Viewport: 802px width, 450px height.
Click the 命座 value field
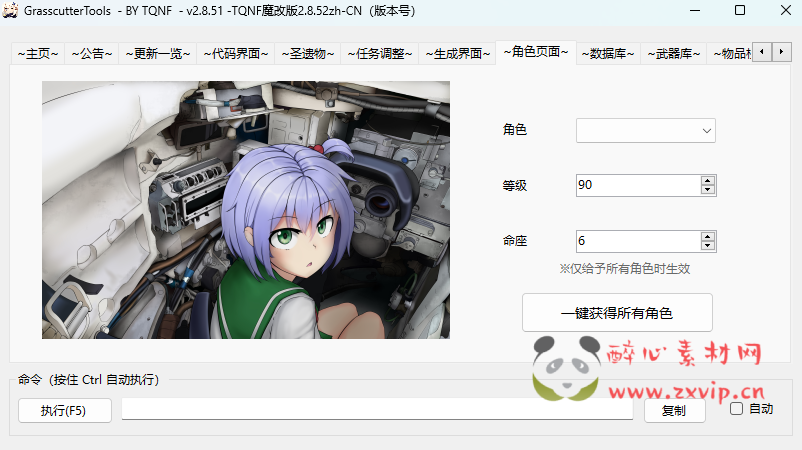(638, 241)
